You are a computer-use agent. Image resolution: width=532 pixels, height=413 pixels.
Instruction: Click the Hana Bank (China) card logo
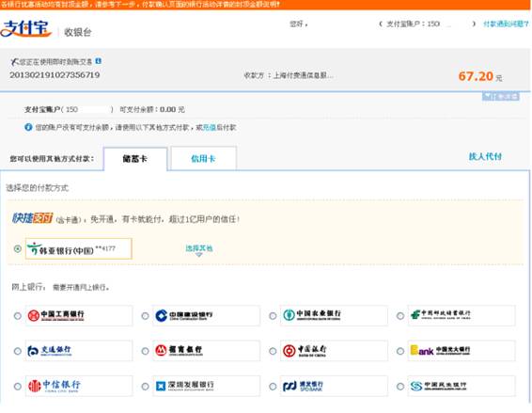(60, 249)
